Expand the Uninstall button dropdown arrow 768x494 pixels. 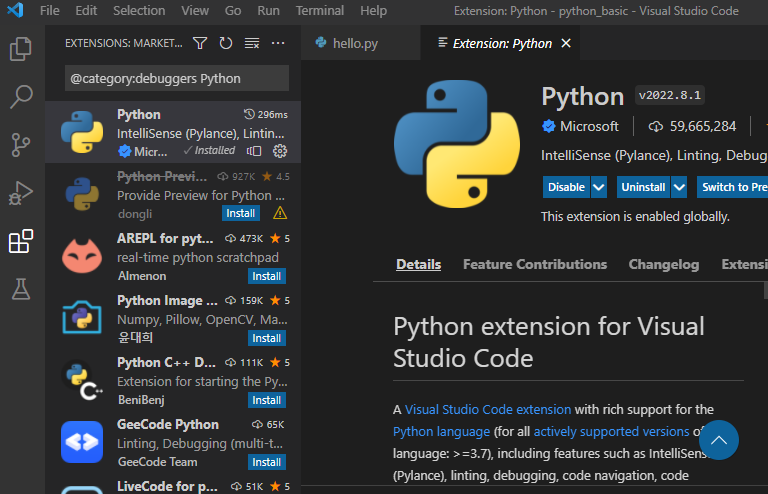(x=679, y=187)
